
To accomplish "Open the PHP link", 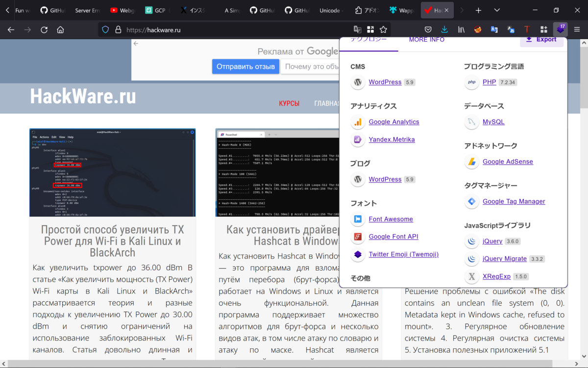I will (490, 82).
